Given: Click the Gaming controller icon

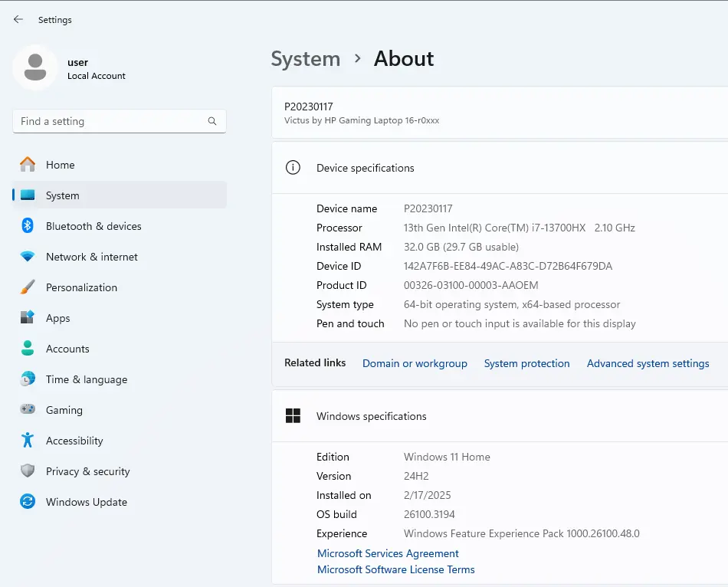Looking at the screenshot, I should [28, 410].
